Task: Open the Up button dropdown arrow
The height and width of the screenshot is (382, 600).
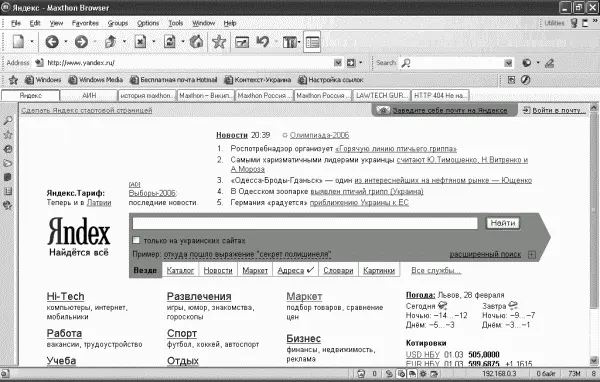Action: point(124,41)
